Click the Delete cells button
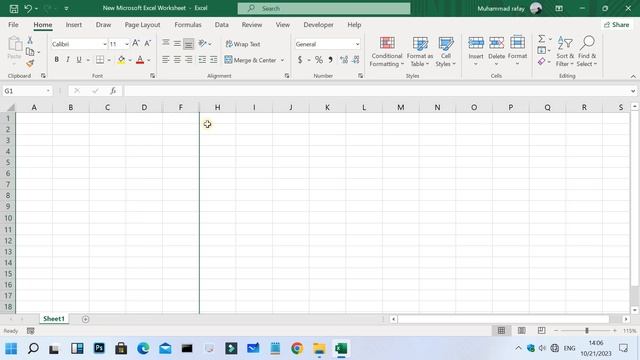 coord(496,51)
